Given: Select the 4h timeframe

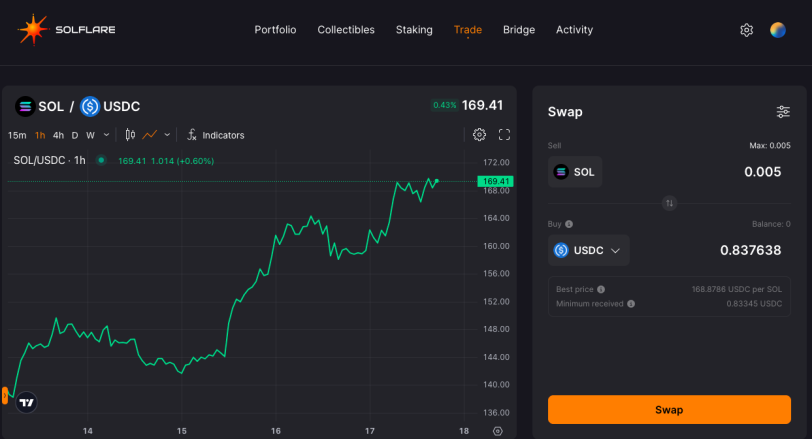Looking at the screenshot, I should pos(59,135).
